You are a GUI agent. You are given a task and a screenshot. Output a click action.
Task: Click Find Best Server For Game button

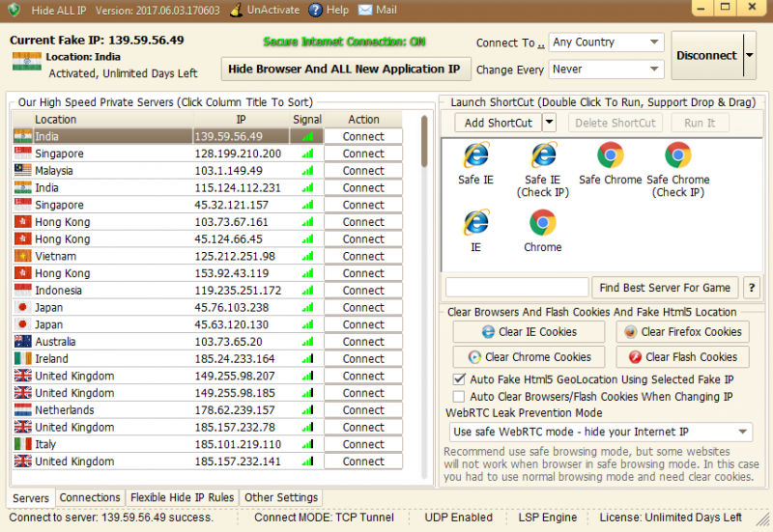(x=665, y=288)
